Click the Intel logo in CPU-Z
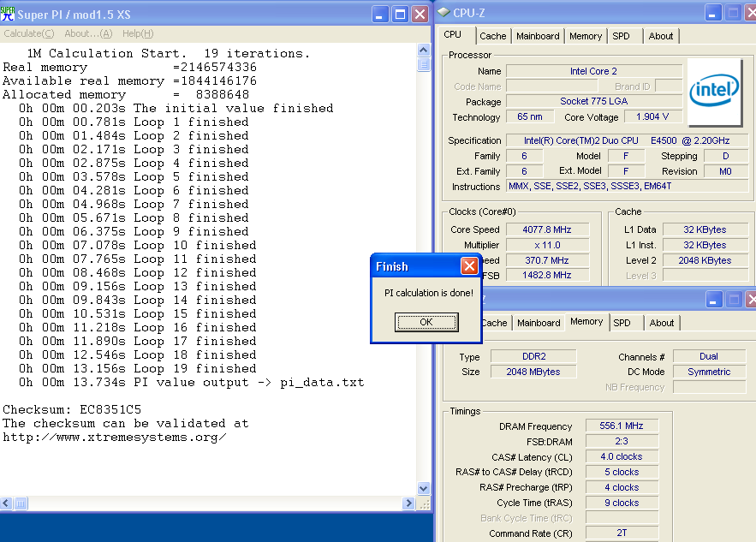 (x=714, y=91)
